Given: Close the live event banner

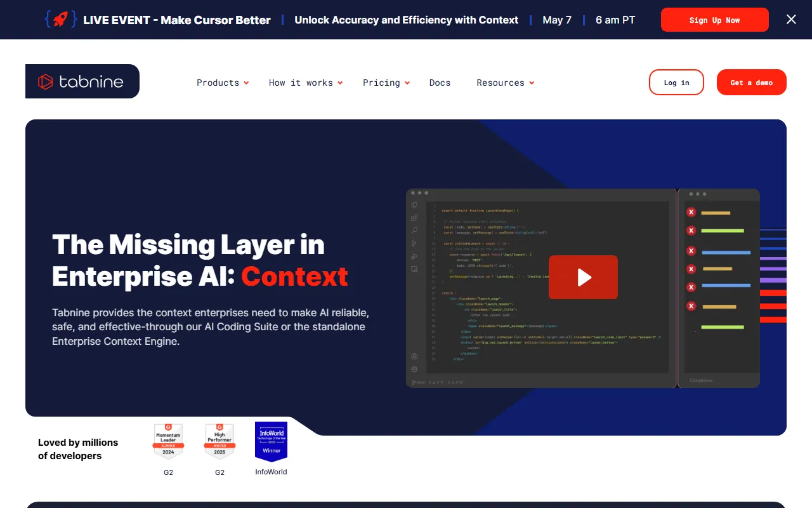Looking at the screenshot, I should click(791, 20).
